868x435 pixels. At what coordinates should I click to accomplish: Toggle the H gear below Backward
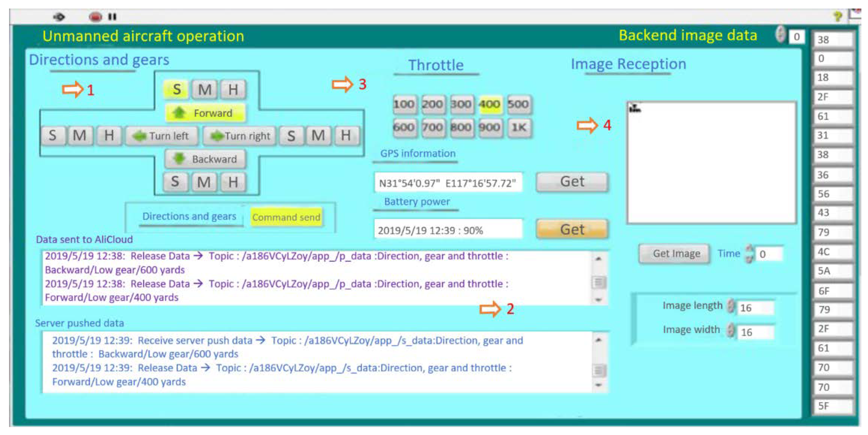pos(233,182)
